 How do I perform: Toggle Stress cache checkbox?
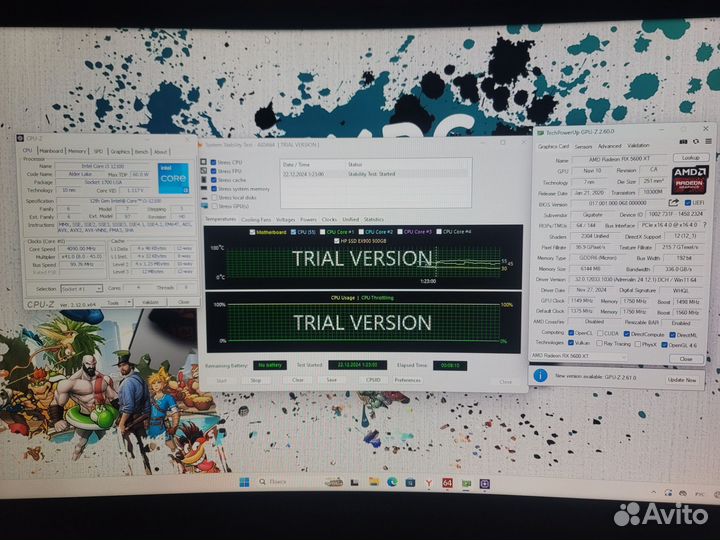click(x=214, y=180)
